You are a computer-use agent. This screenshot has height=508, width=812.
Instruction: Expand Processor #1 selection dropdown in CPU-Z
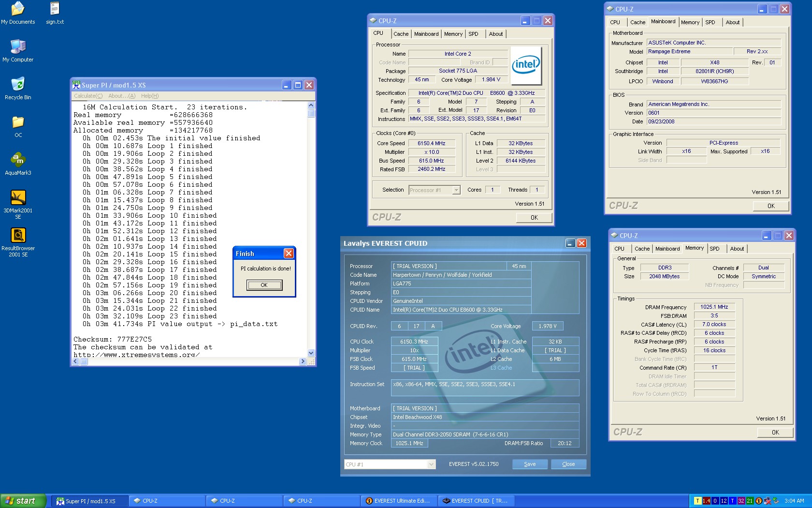click(x=456, y=190)
